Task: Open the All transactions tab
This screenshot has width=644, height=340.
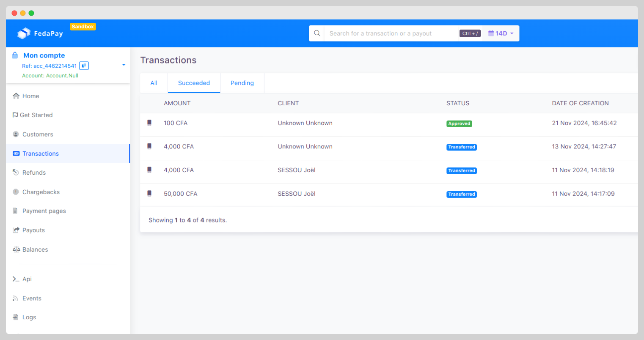Action: click(x=154, y=83)
